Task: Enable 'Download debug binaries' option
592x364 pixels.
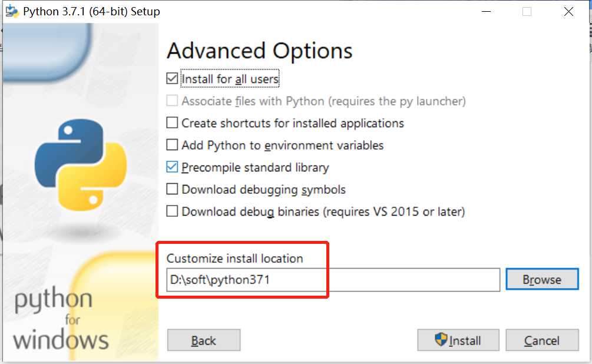Action: point(173,211)
